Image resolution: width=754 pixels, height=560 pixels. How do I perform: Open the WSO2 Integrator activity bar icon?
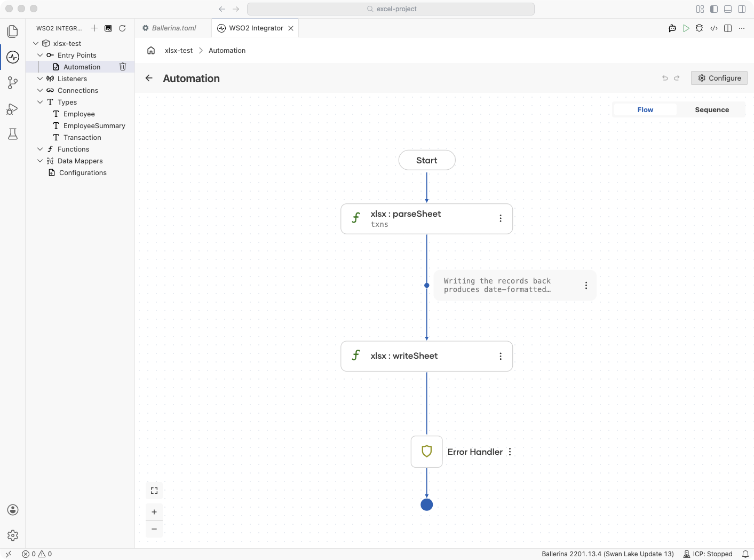pyautogui.click(x=13, y=57)
